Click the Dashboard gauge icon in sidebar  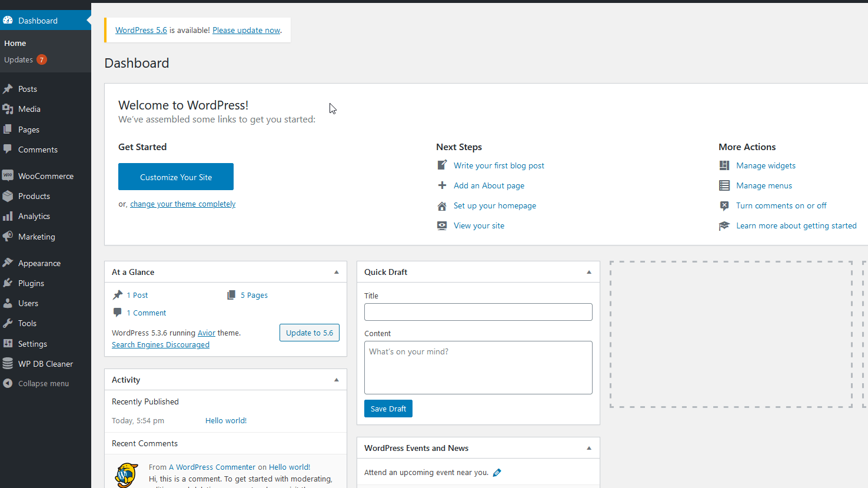8,20
